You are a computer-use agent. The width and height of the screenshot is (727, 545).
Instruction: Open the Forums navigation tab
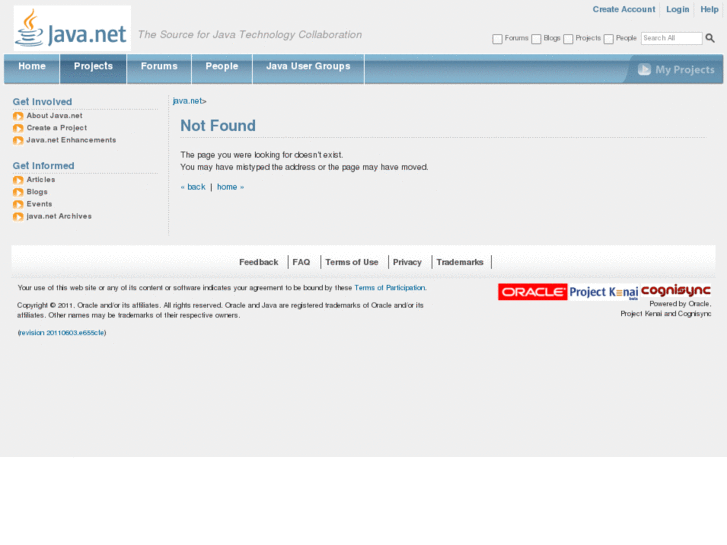[x=159, y=69]
